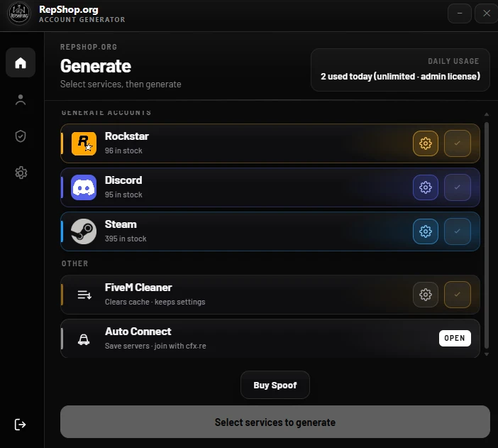Enable the FiveM Cleaner checkbox
The height and width of the screenshot is (448, 498).
[458, 295]
